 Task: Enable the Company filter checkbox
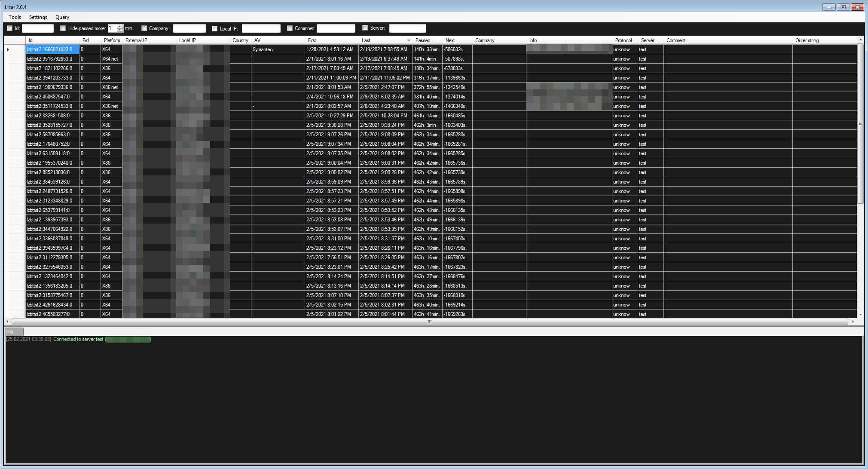(144, 28)
